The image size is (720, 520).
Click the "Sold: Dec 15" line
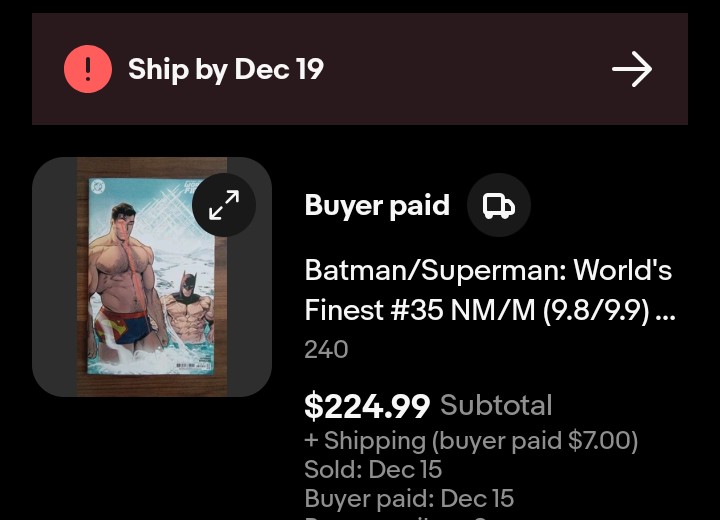pos(373,469)
